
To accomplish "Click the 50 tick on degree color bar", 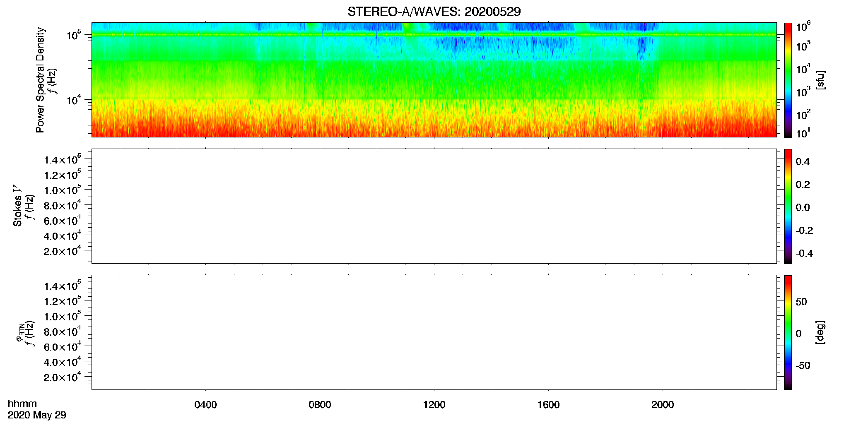I will pos(801,302).
